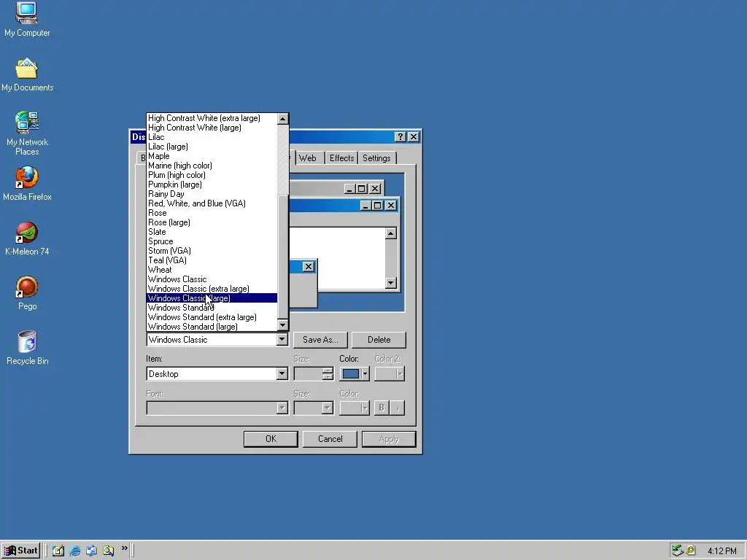Click the help question mark button in dialog title

pyautogui.click(x=400, y=137)
